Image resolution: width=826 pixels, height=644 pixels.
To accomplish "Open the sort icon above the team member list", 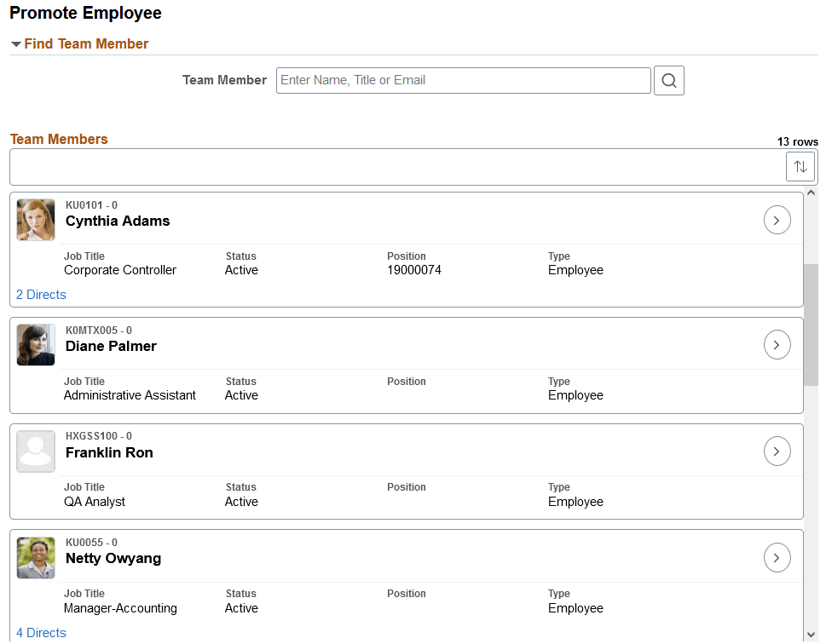I will (x=800, y=166).
